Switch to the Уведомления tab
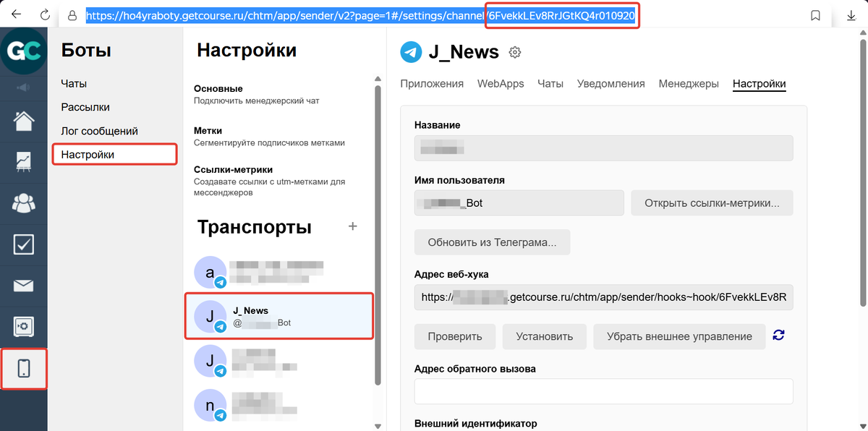The width and height of the screenshot is (868, 431). click(x=610, y=84)
